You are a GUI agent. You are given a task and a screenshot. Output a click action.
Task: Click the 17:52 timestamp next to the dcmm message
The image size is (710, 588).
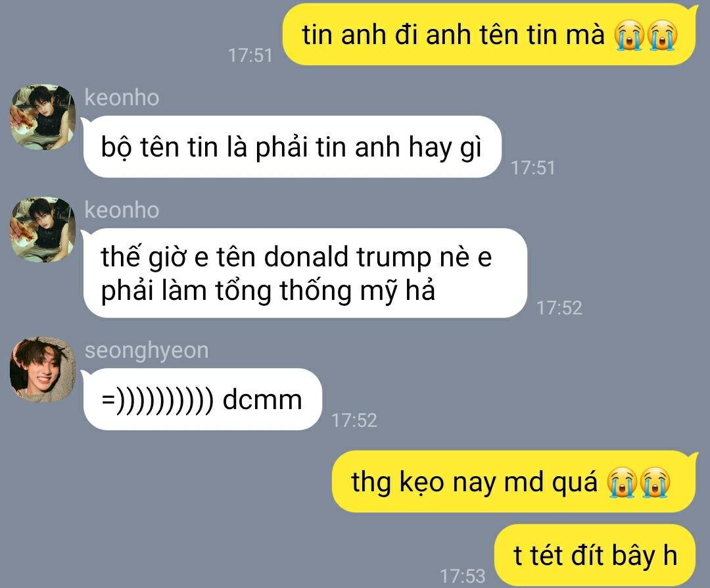[x=354, y=420]
